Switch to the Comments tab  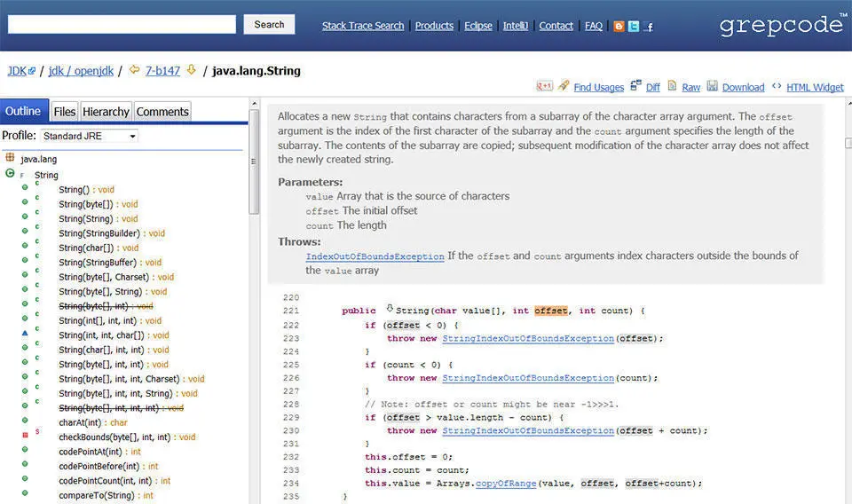[162, 111]
